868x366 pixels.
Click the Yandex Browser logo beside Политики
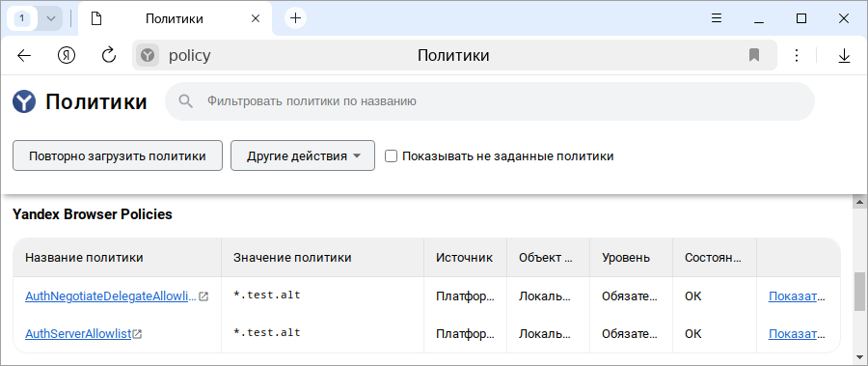tap(24, 102)
